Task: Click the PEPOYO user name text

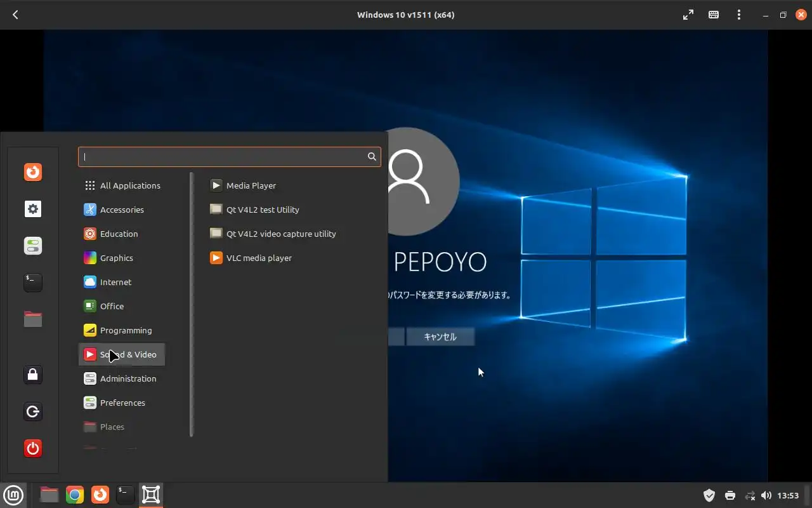Action: pyautogui.click(x=440, y=262)
